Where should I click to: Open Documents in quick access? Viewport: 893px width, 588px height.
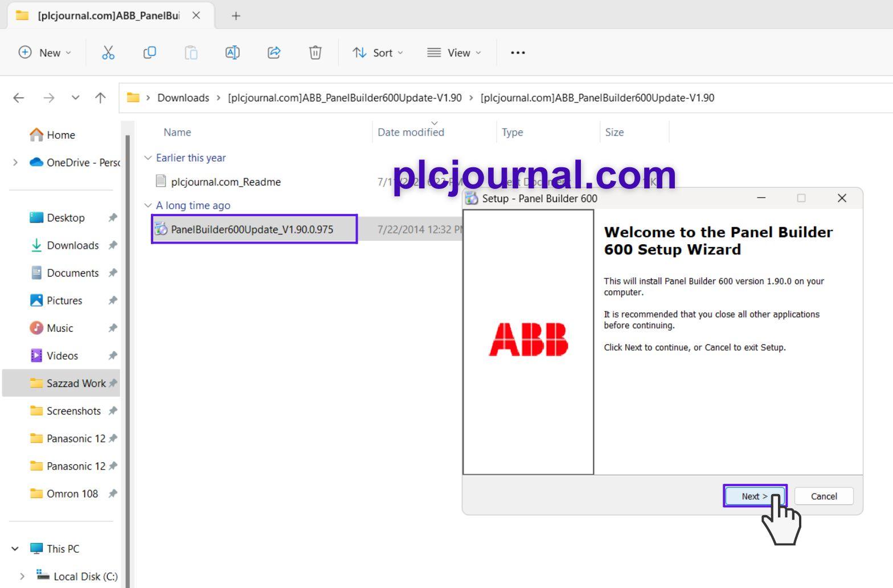(x=73, y=273)
